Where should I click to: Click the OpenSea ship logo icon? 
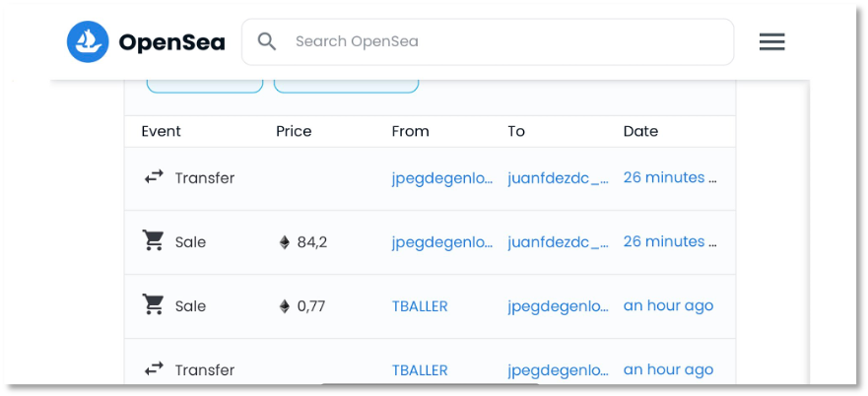coord(88,41)
